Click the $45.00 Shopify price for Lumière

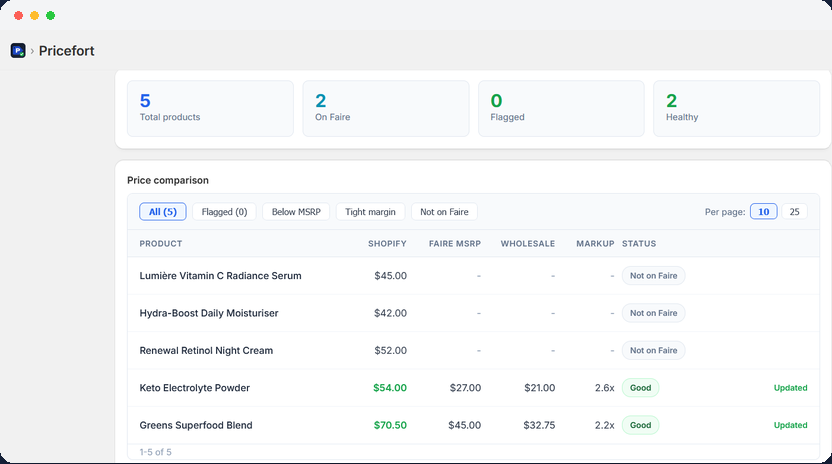coord(391,276)
